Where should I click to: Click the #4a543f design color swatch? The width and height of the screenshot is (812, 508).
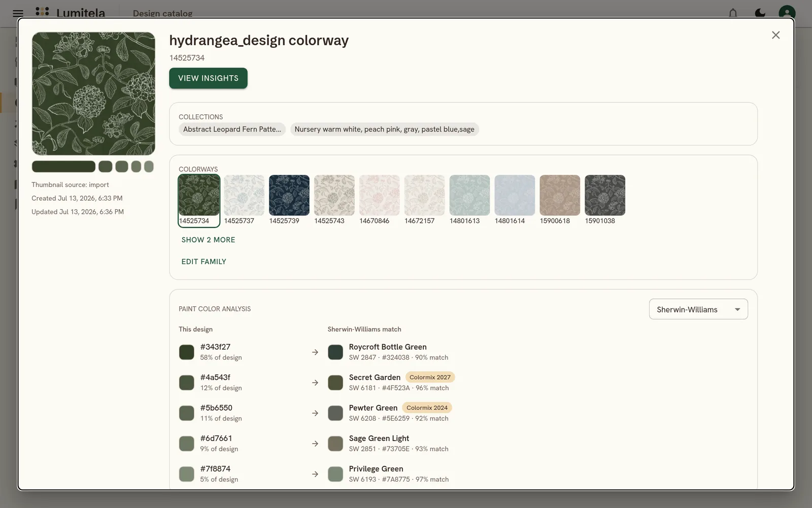point(187,383)
